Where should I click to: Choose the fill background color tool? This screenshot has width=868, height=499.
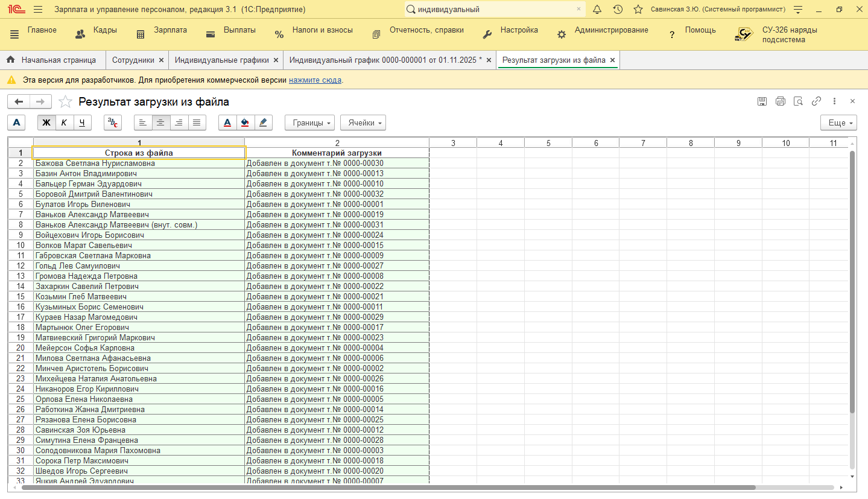point(245,122)
